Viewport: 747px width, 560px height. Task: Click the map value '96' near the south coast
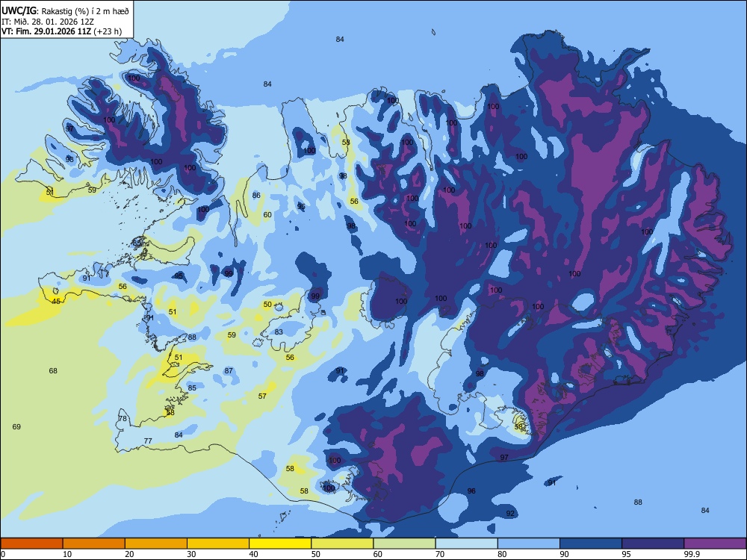coord(471,491)
